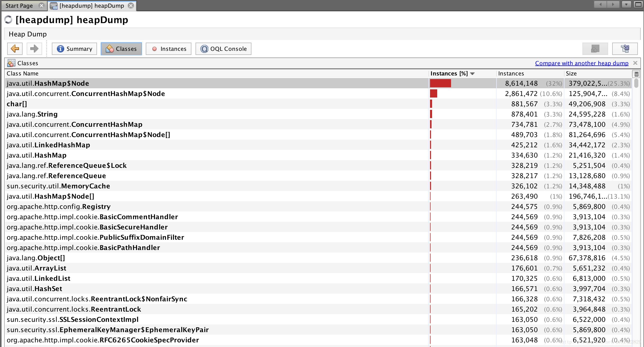Select the [heapdump] heapDump tab
The width and height of the screenshot is (644, 347).
pyautogui.click(x=92, y=6)
